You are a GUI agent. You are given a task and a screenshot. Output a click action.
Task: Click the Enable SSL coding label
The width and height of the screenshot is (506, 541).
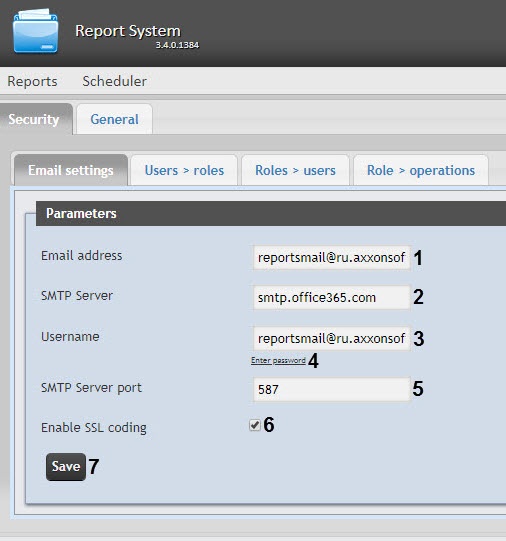click(x=94, y=428)
